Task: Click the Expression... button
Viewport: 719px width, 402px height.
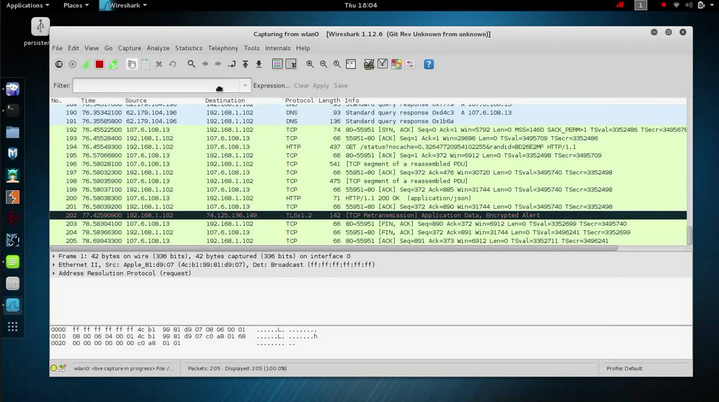Action: coord(271,86)
